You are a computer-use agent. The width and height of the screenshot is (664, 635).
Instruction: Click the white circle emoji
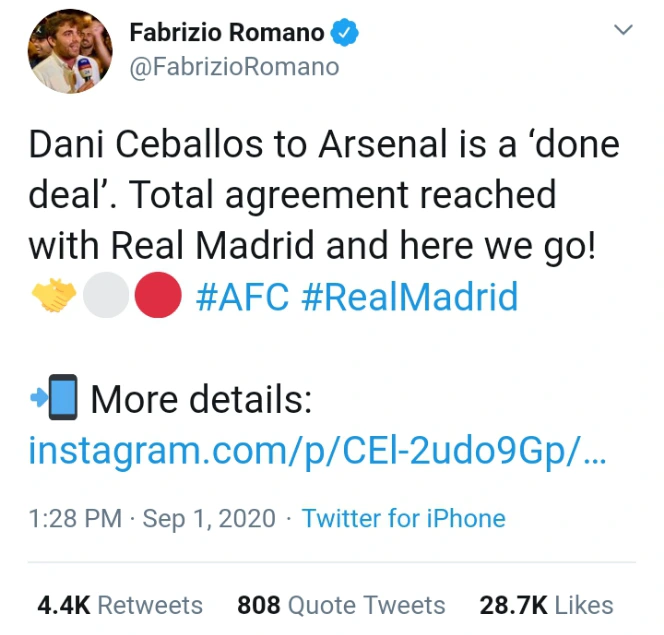pyautogui.click(x=106, y=295)
